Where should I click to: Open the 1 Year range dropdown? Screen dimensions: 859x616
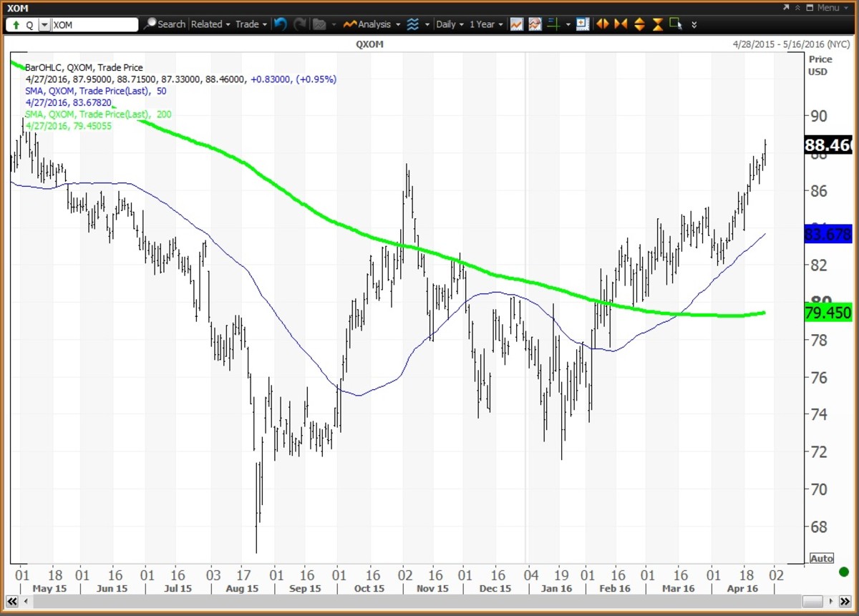tap(486, 24)
